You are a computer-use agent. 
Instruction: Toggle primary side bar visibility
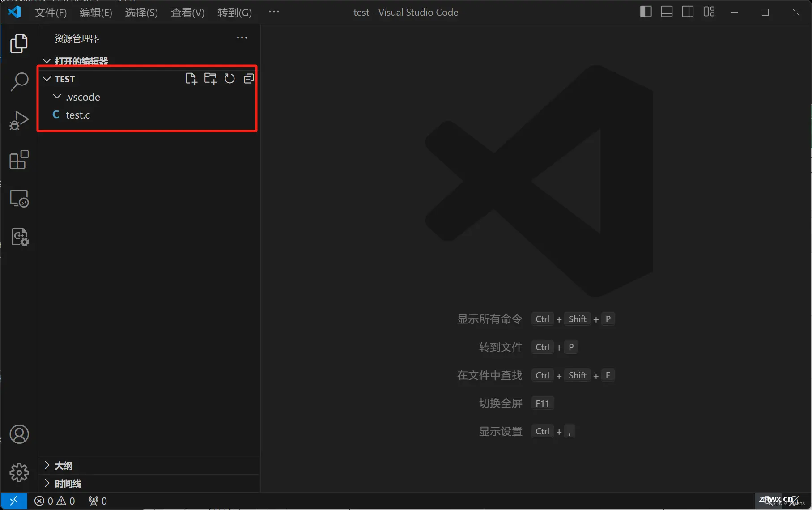click(646, 12)
